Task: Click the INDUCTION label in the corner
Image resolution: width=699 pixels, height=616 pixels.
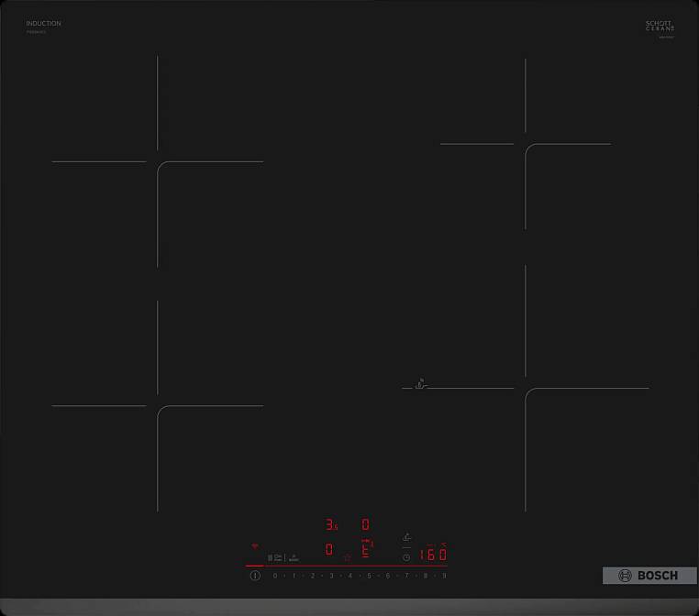Action: [43, 24]
